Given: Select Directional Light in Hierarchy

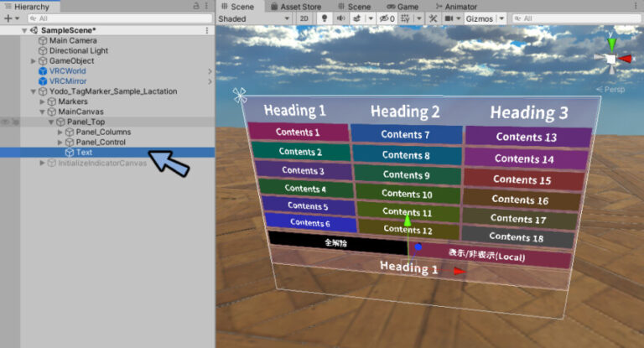Looking at the screenshot, I should click(79, 50).
